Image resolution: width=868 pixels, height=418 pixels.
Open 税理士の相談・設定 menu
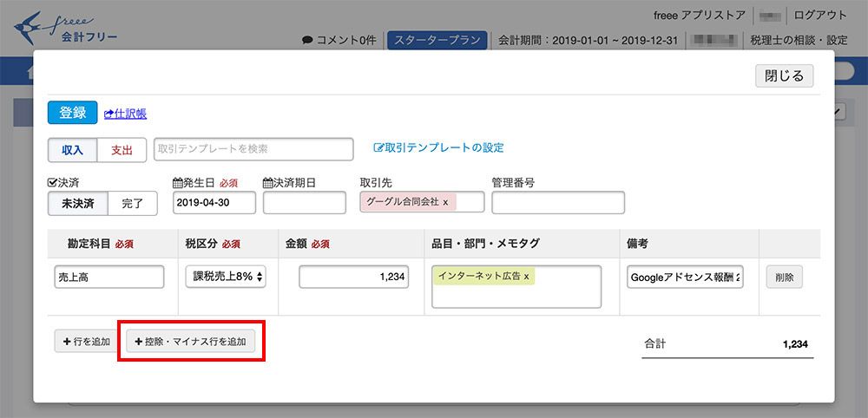click(x=799, y=41)
